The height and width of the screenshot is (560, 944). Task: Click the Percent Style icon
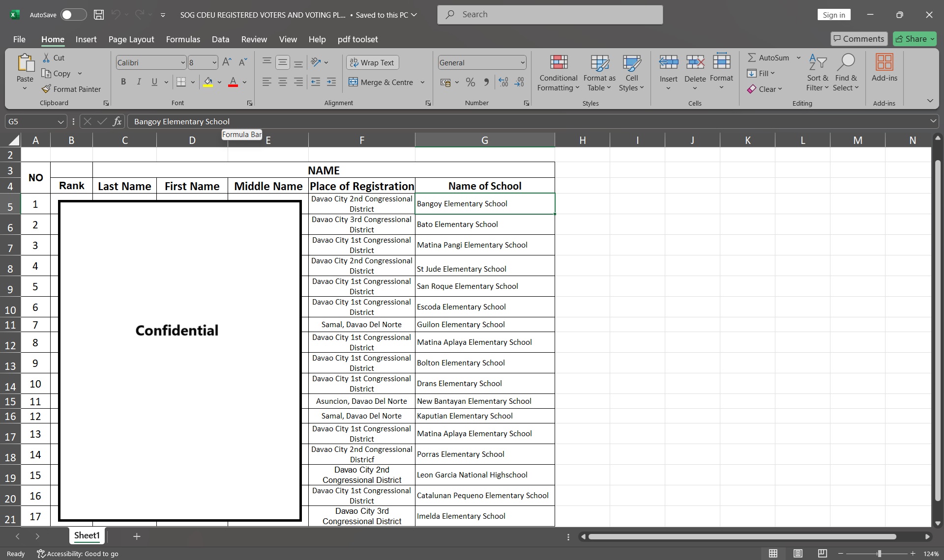(x=471, y=82)
